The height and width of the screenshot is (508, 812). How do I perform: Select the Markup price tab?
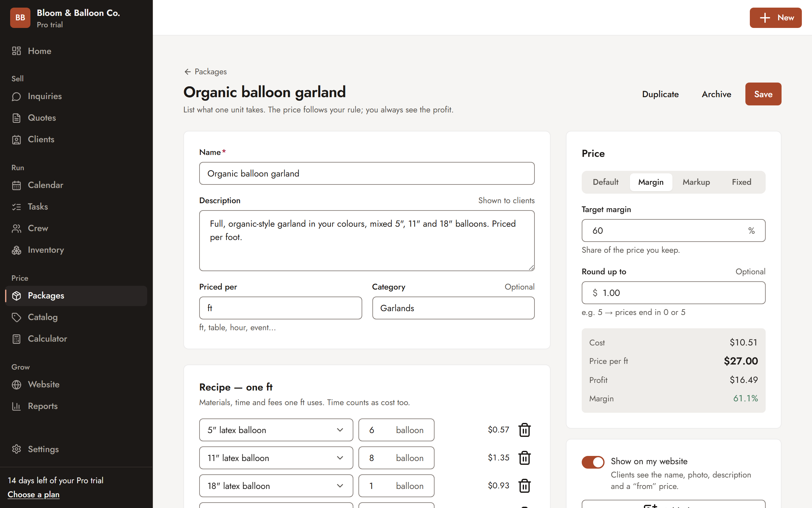click(x=696, y=182)
